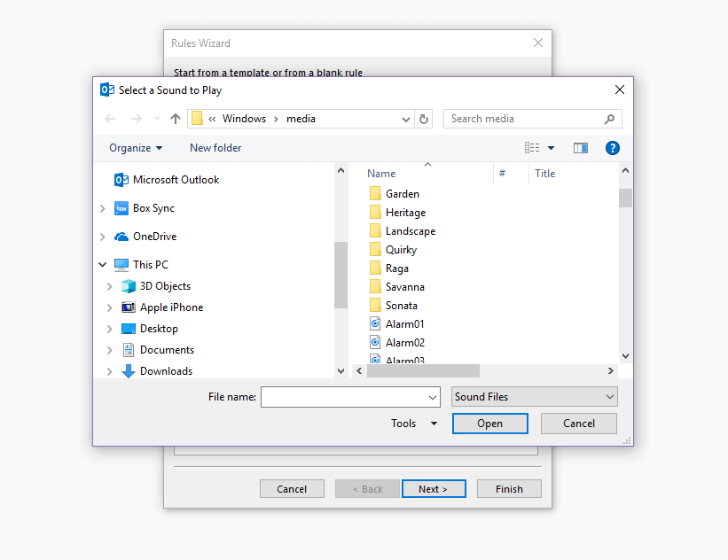Click the Downloads arrow icon
728x560 pixels.
pyautogui.click(x=129, y=371)
